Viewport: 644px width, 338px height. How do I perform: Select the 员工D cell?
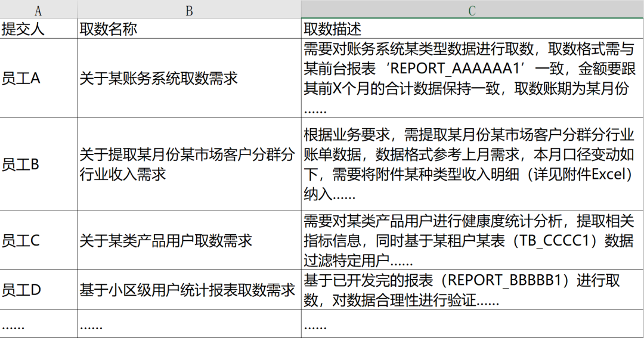coord(38,290)
